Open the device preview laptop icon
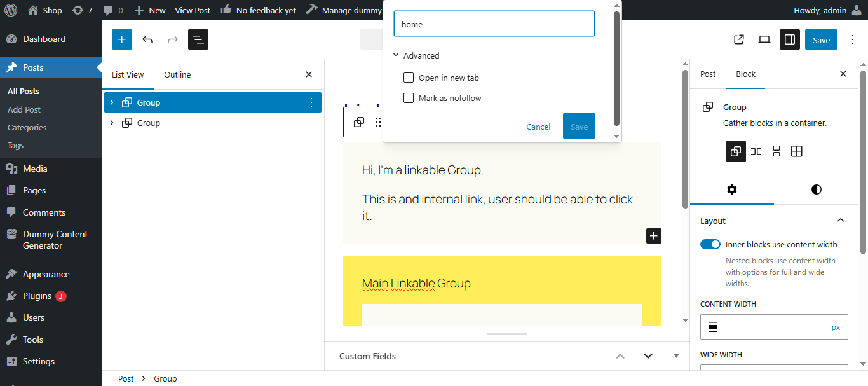This screenshot has height=386, width=868. [x=764, y=39]
